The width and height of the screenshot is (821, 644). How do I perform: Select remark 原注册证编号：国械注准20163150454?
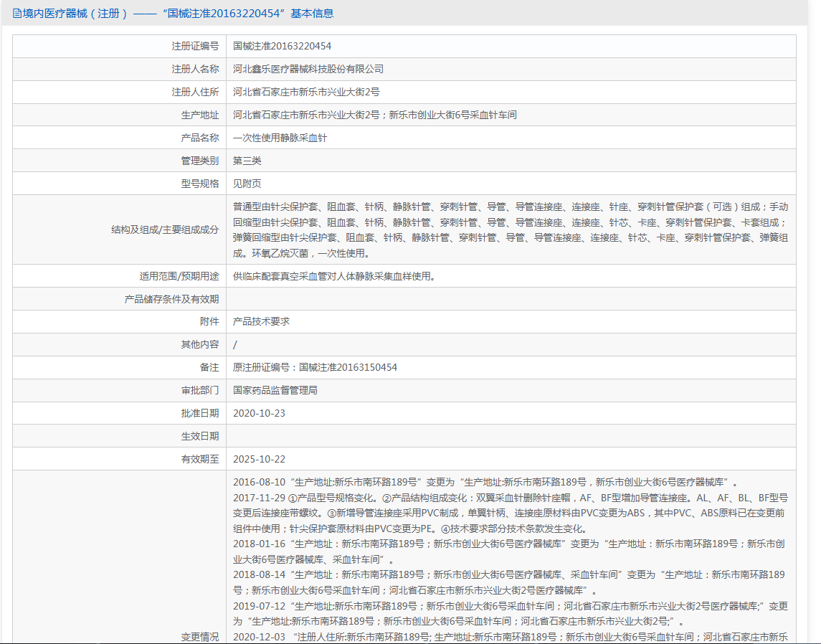click(315, 368)
